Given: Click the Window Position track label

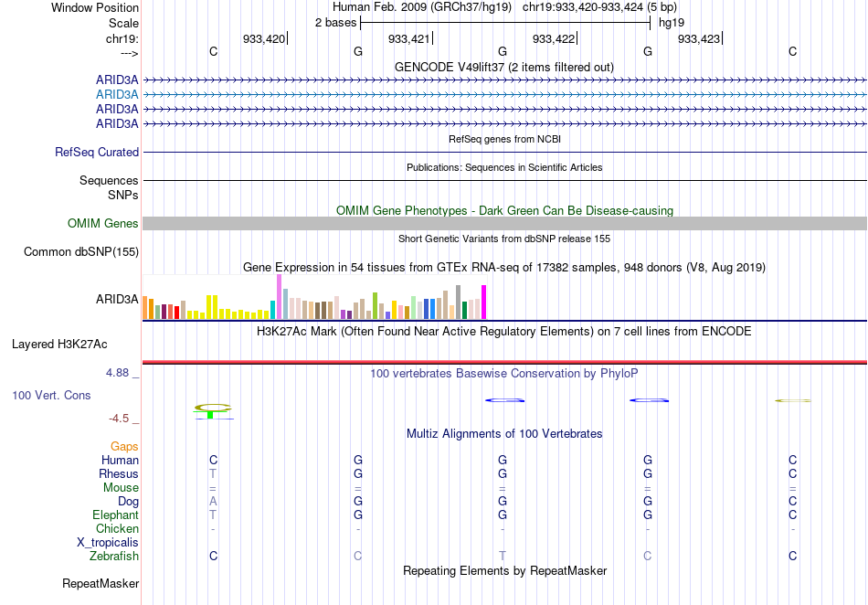Looking at the screenshot, I should tap(95, 7).
